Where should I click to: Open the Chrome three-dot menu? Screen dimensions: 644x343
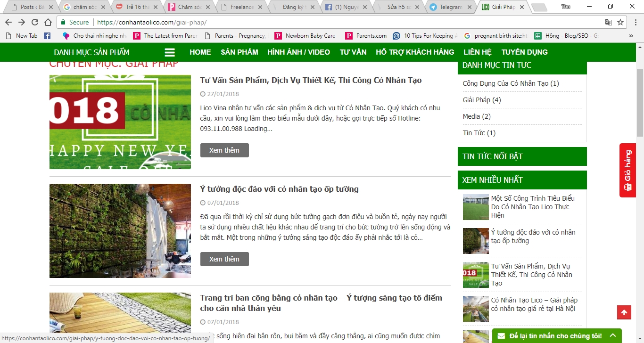click(x=635, y=22)
